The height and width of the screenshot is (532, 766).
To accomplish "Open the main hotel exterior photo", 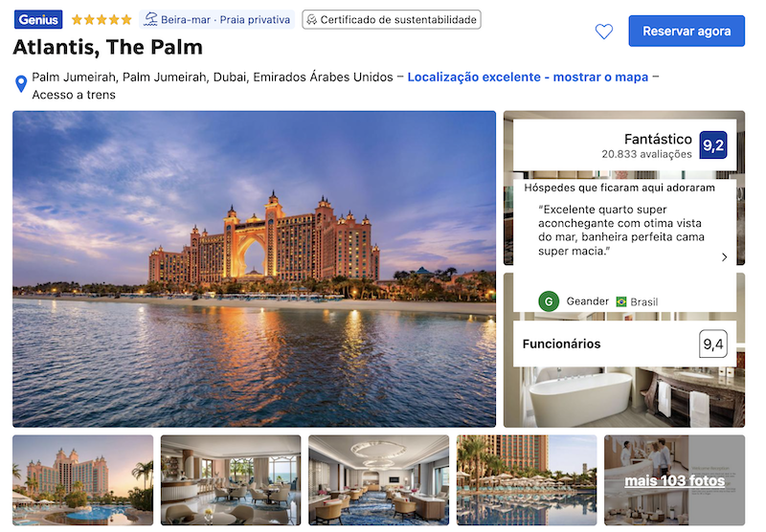I will (254, 269).
